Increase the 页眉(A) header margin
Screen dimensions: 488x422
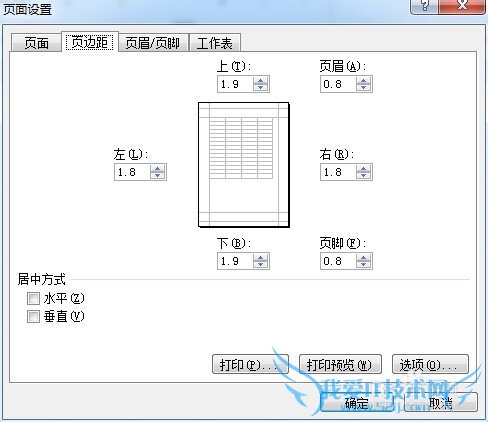coord(363,80)
